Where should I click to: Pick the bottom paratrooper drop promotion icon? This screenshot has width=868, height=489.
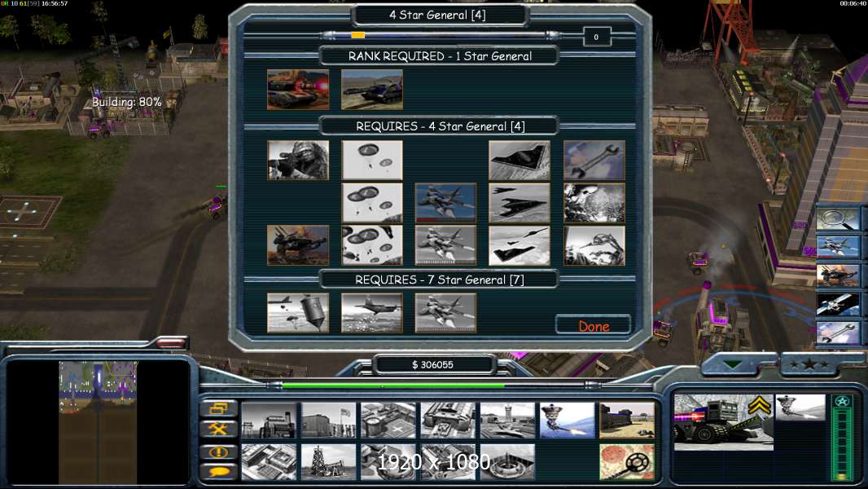click(372, 245)
